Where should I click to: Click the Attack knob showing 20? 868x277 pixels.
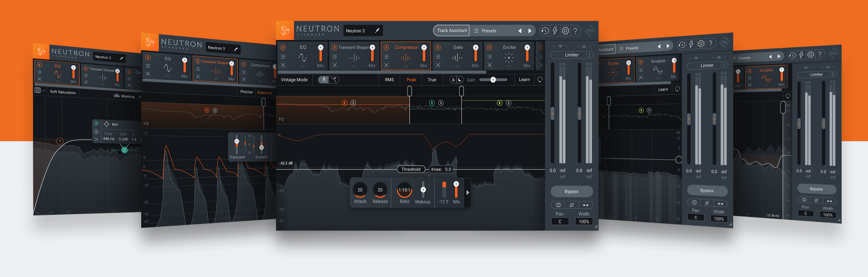[360, 190]
